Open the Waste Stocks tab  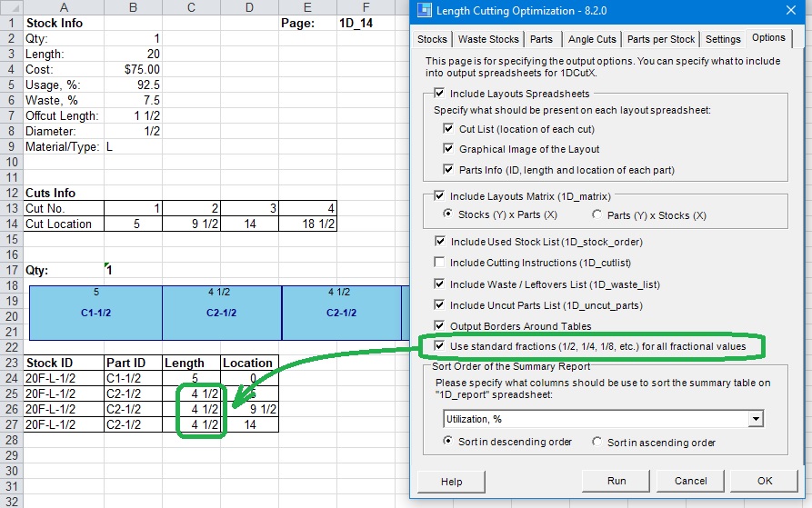click(488, 39)
